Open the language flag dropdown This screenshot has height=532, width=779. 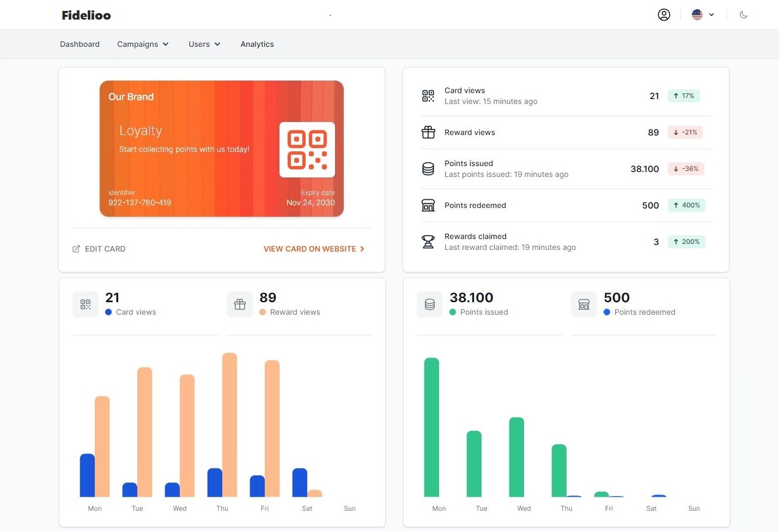[x=703, y=15]
